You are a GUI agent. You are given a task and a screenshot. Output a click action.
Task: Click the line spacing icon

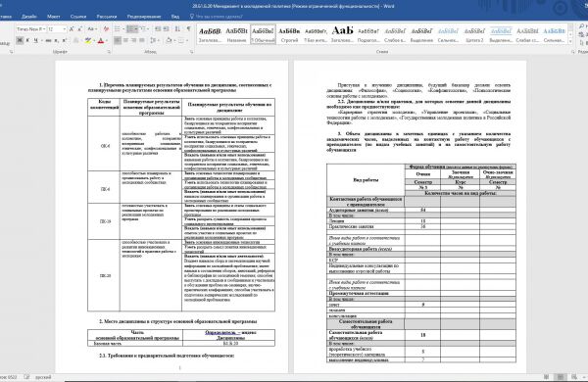click(x=153, y=40)
